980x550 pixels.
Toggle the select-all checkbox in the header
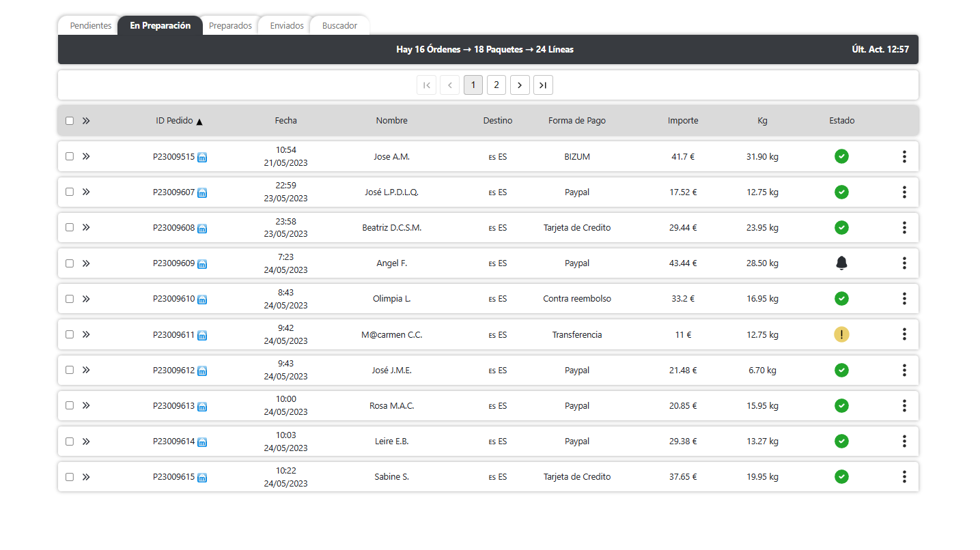tap(70, 121)
